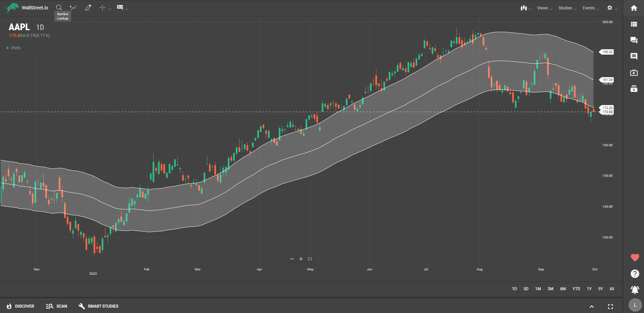Open the watchlist list icon in sidebar
The image size is (644, 313).
[634, 24]
